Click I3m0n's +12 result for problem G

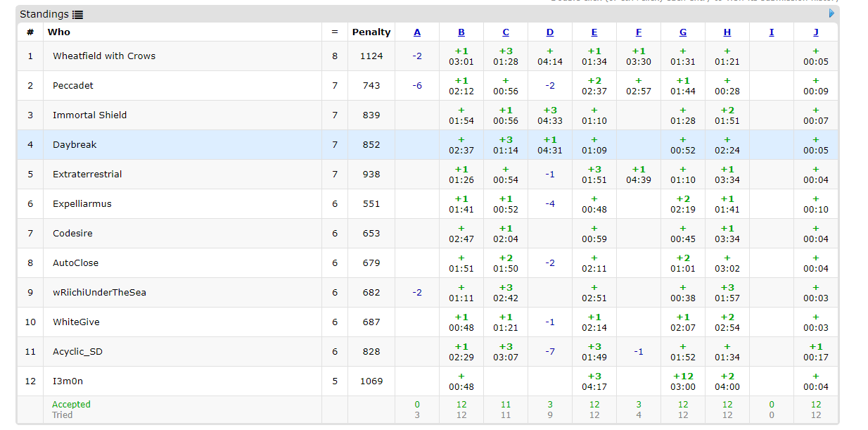(x=683, y=381)
